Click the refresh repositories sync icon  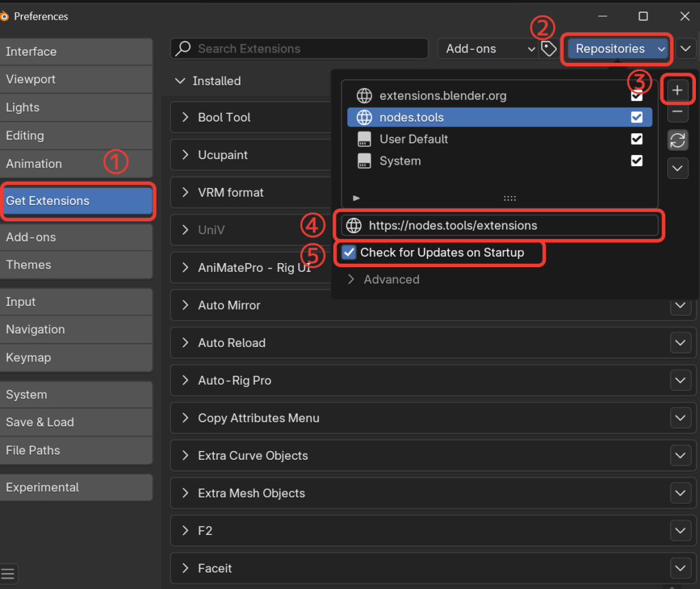point(677,140)
